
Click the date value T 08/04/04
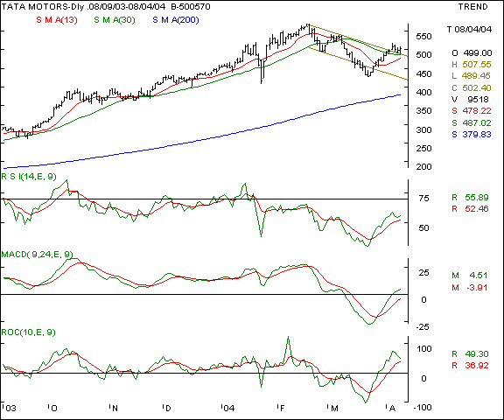pos(469,29)
